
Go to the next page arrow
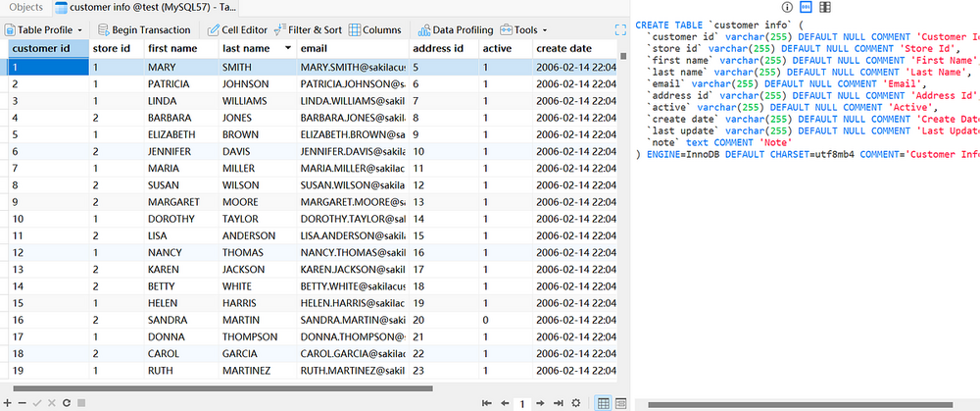coord(542,403)
